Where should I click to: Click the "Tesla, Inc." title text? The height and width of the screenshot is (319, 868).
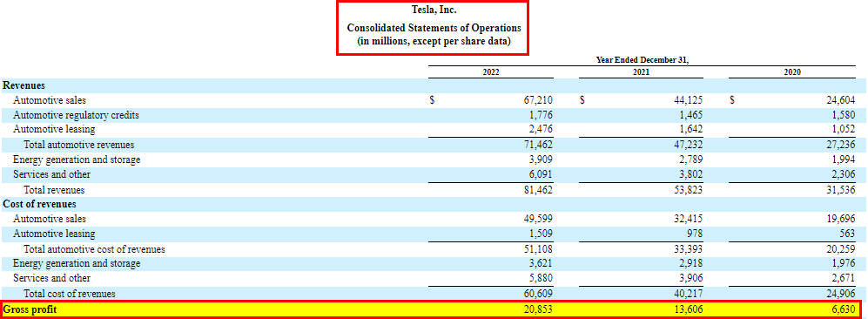(434, 10)
